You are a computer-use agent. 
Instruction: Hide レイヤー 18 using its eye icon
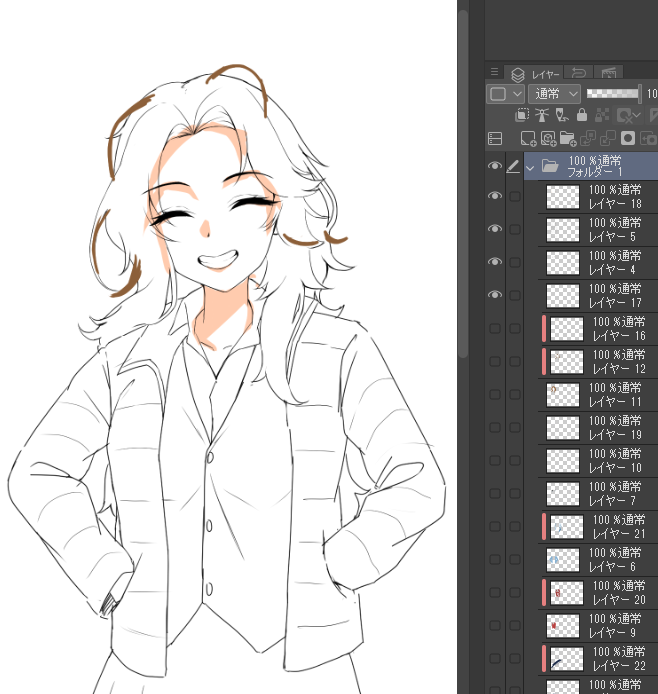tap(494, 196)
